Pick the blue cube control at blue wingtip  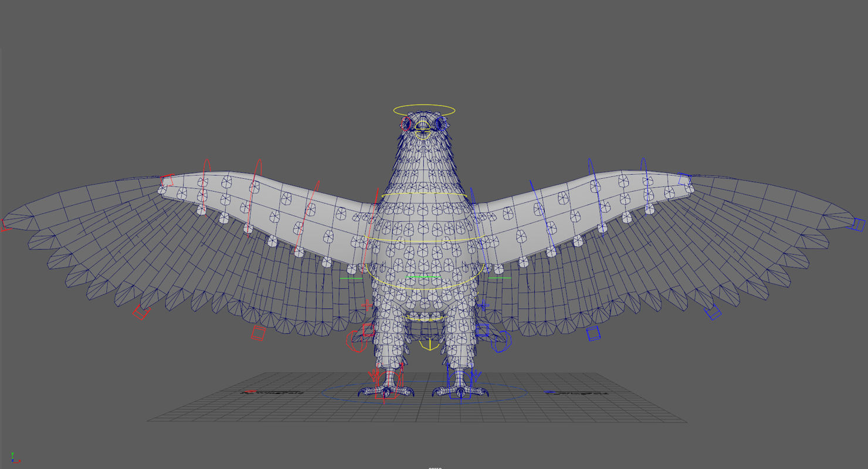click(x=859, y=224)
